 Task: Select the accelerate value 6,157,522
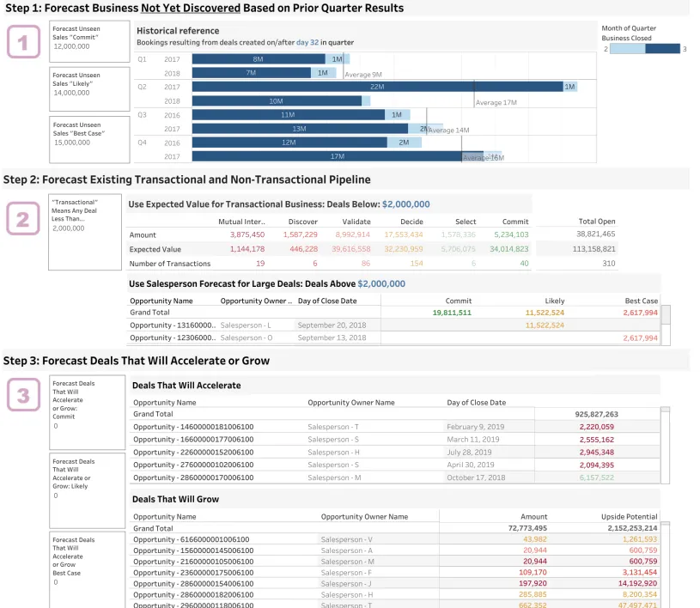[x=596, y=477]
